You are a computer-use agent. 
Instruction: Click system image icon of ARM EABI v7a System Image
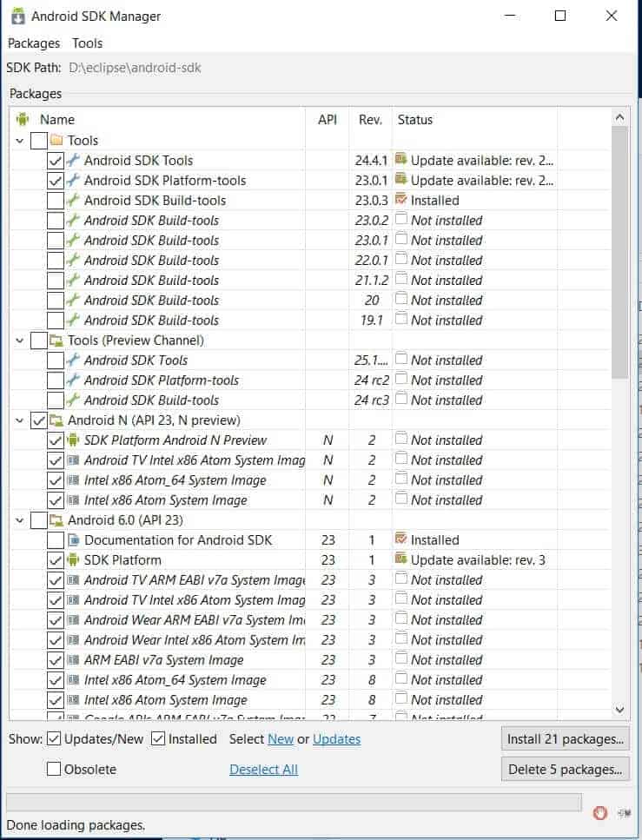(x=74, y=660)
